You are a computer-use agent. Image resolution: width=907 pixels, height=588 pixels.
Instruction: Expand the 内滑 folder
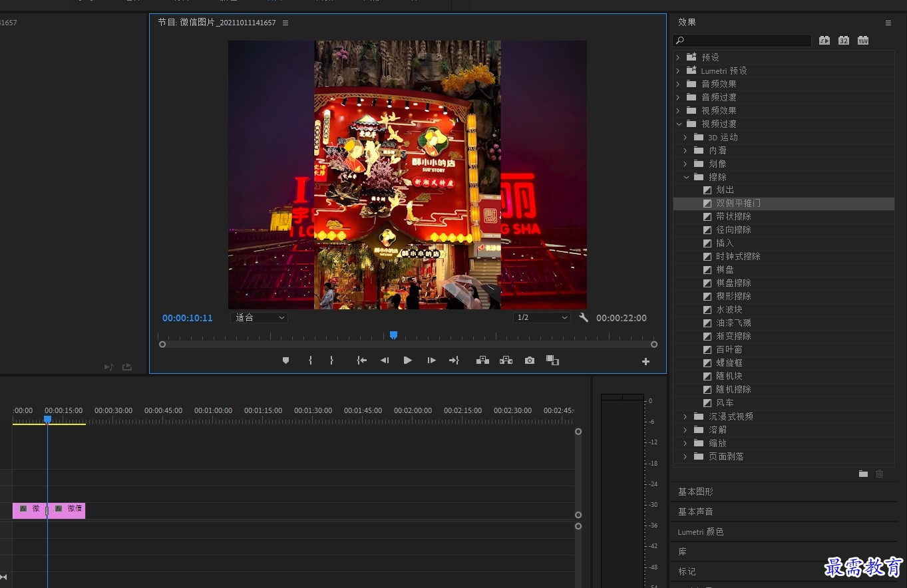[x=685, y=150]
